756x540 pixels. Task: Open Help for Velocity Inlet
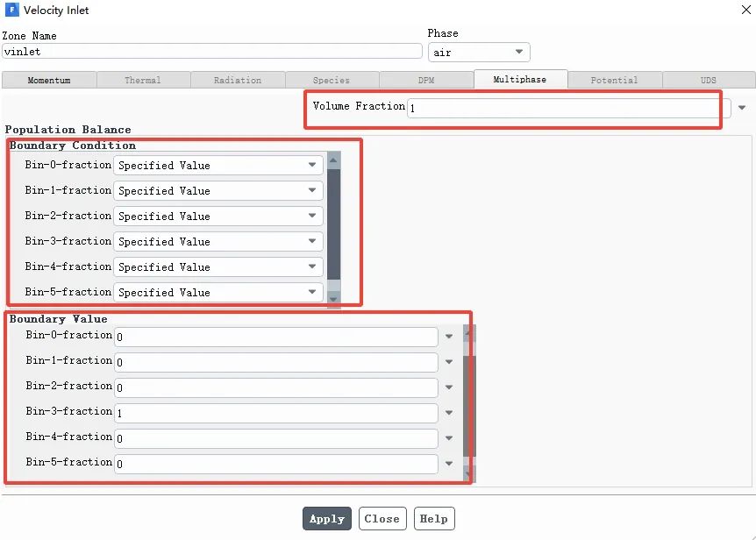click(433, 519)
